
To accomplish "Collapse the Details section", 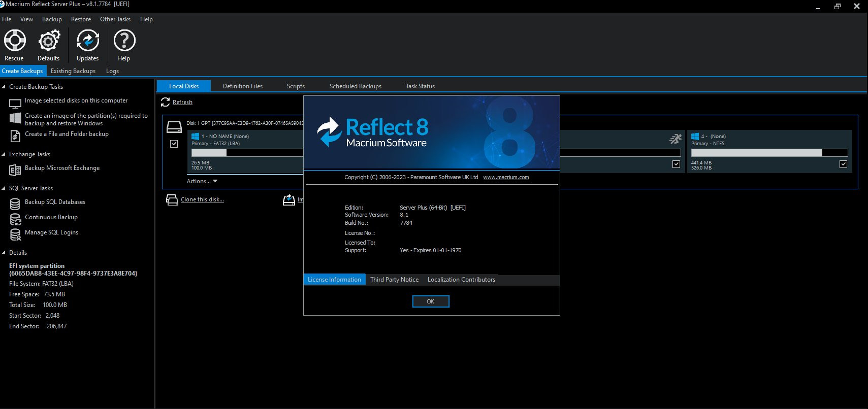I will 4,253.
